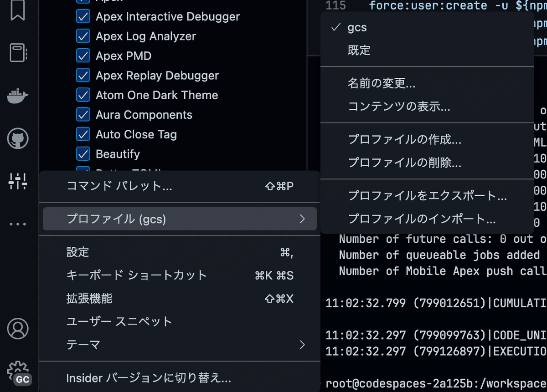Click 'Number of Mobile Apex push' line
547x392 pixels.
coord(443,271)
